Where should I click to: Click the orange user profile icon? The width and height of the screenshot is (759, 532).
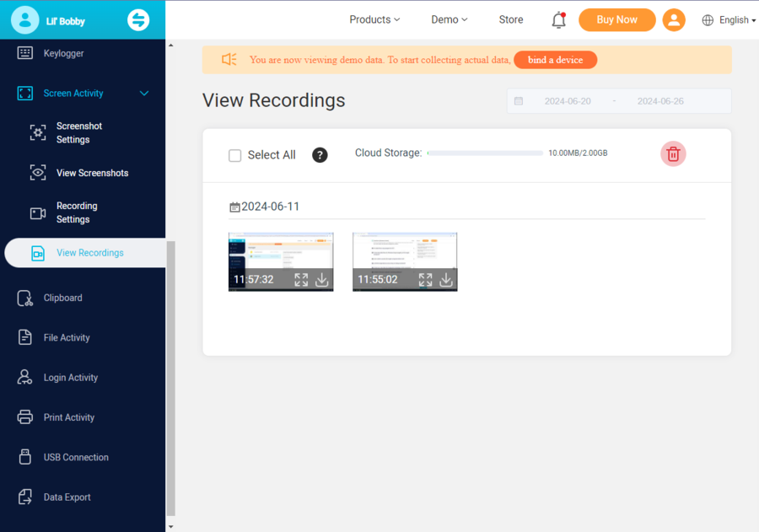pos(673,20)
